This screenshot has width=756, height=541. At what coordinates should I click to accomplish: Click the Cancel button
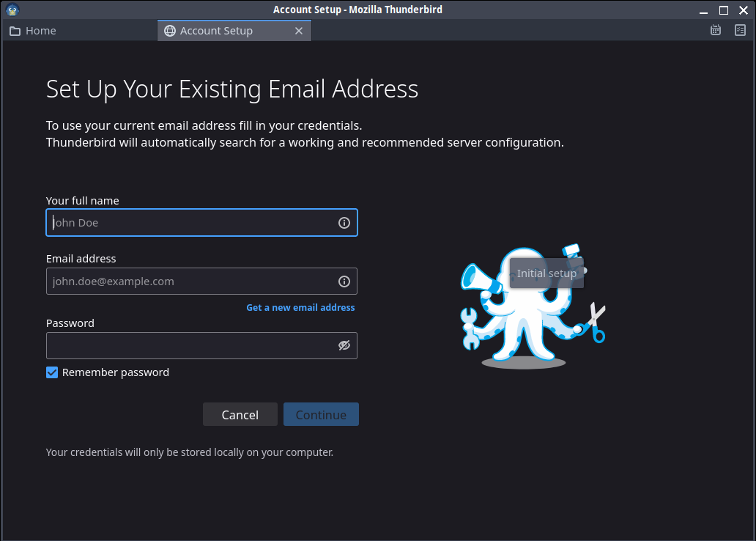(x=240, y=415)
